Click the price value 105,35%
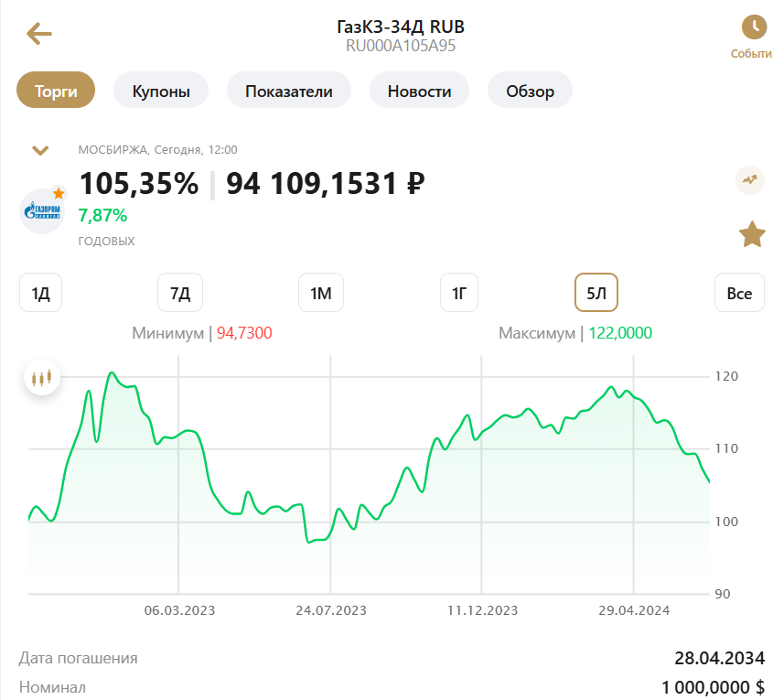 point(139,183)
